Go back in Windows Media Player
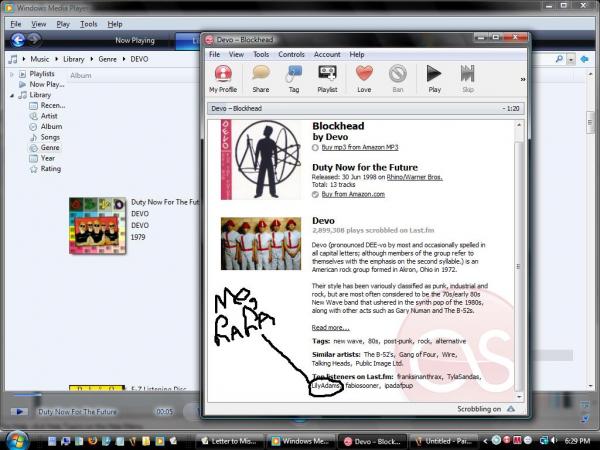 [x=18, y=40]
